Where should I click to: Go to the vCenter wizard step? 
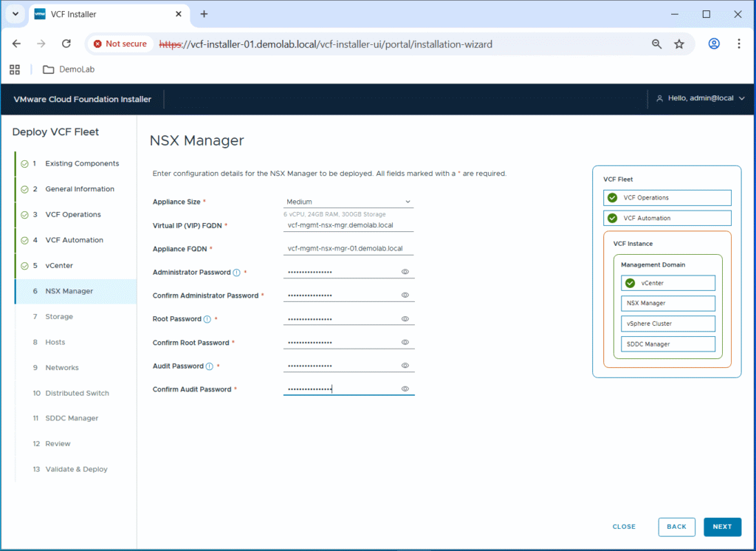click(x=58, y=266)
